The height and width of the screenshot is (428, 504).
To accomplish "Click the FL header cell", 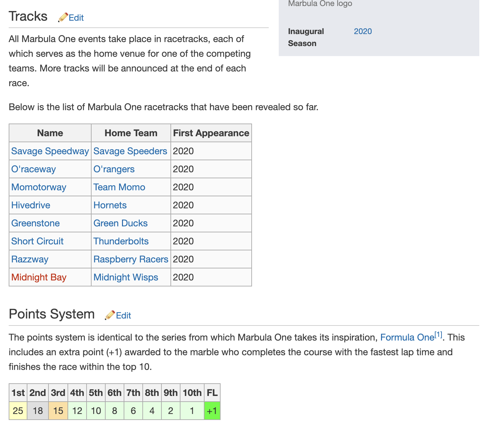I will 212,393.
